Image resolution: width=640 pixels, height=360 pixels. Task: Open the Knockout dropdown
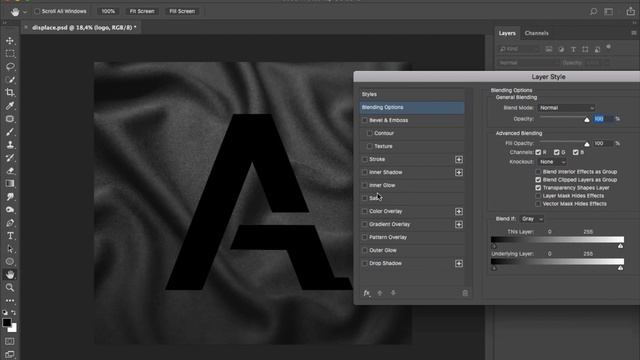click(552, 162)
